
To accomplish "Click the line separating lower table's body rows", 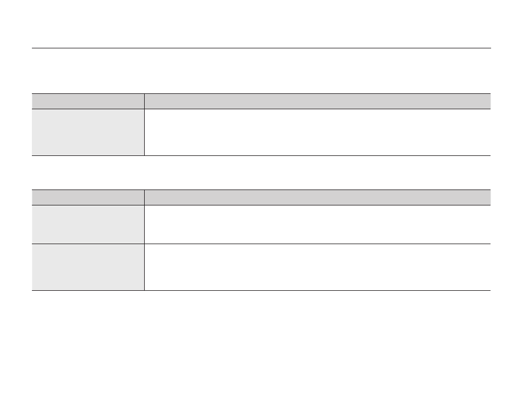I will (317, 244).
